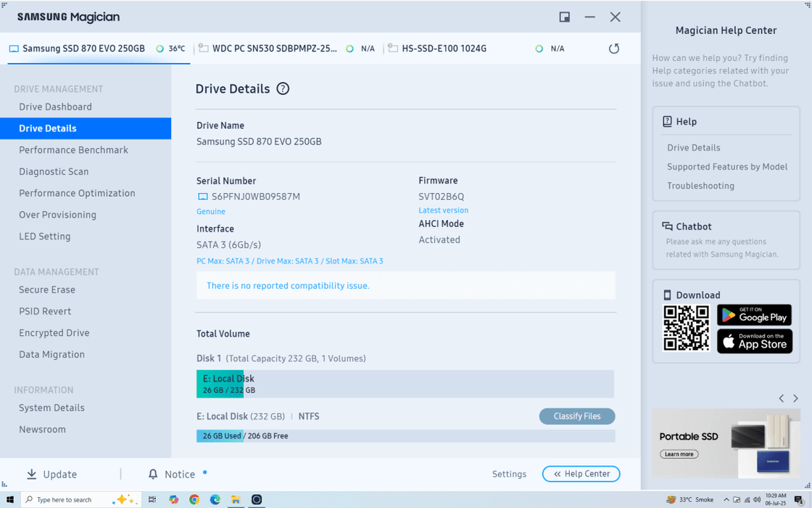
Task: Click the help question mark beside Drive Details
Action: point(283,89)
